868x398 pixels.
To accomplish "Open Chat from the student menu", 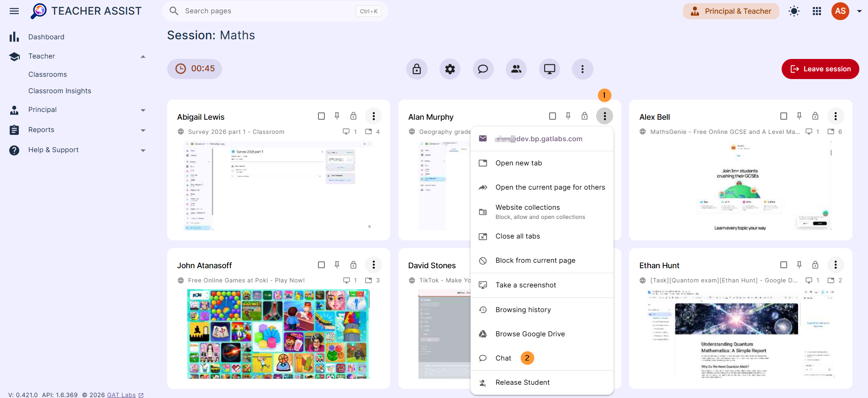I will click(x=542, y=358).
